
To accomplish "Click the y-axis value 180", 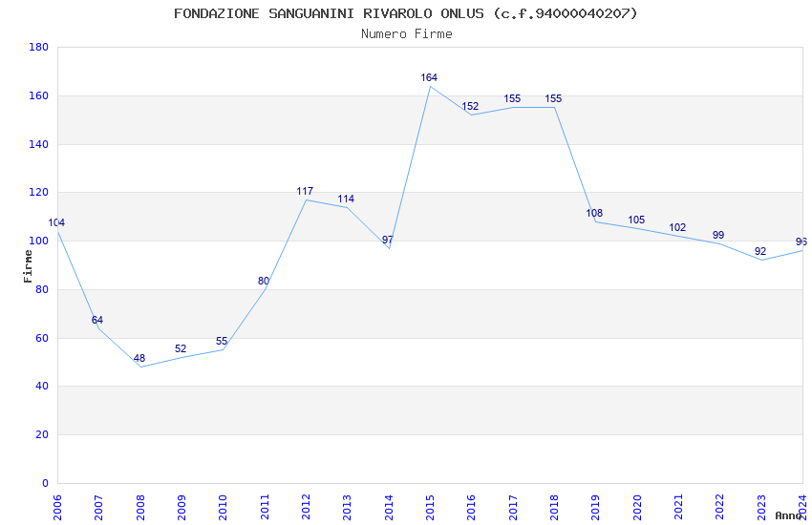I will tap(39, 47).
